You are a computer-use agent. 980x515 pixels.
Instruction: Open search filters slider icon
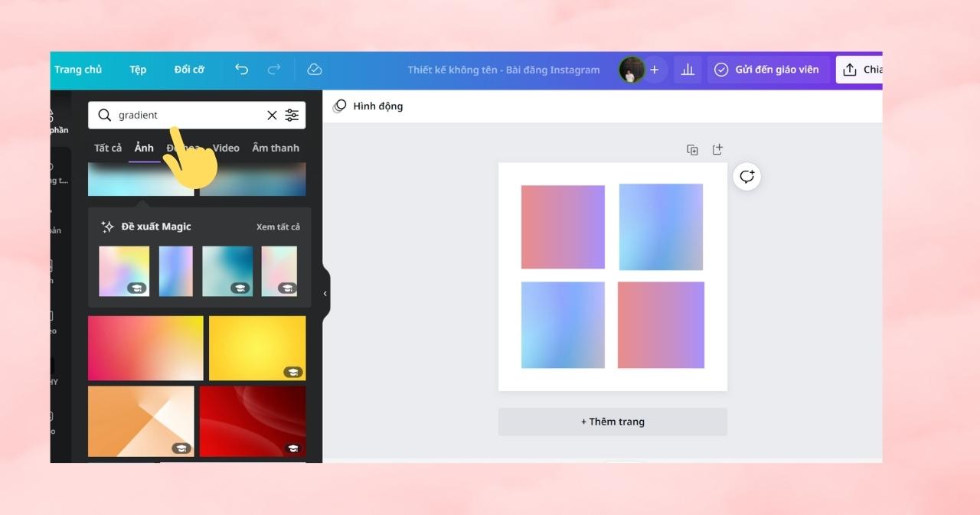click(292, 116)
